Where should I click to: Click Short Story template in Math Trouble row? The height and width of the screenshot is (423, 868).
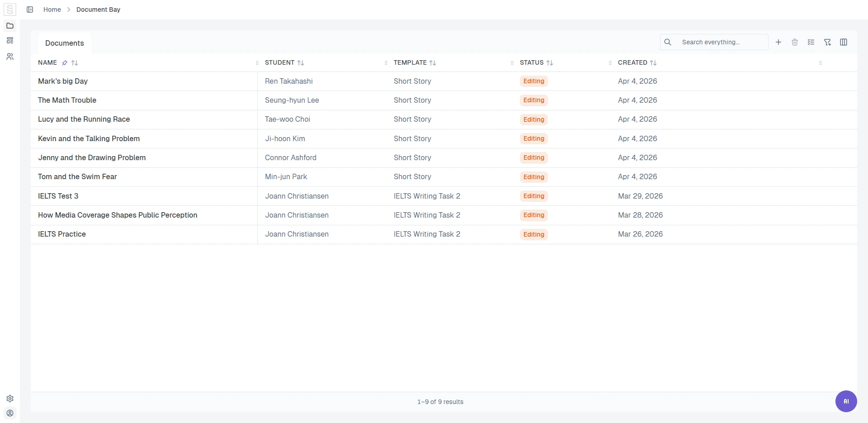412,100
